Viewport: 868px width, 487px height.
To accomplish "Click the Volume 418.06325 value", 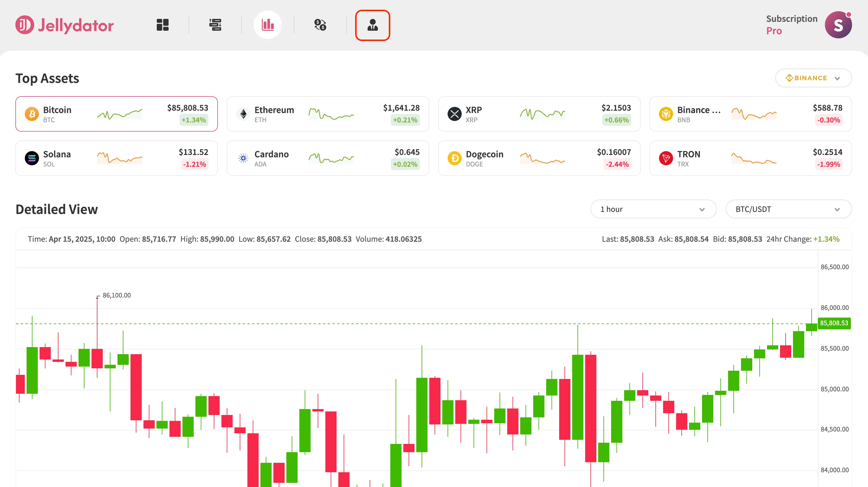I will [x=403, y=239].
